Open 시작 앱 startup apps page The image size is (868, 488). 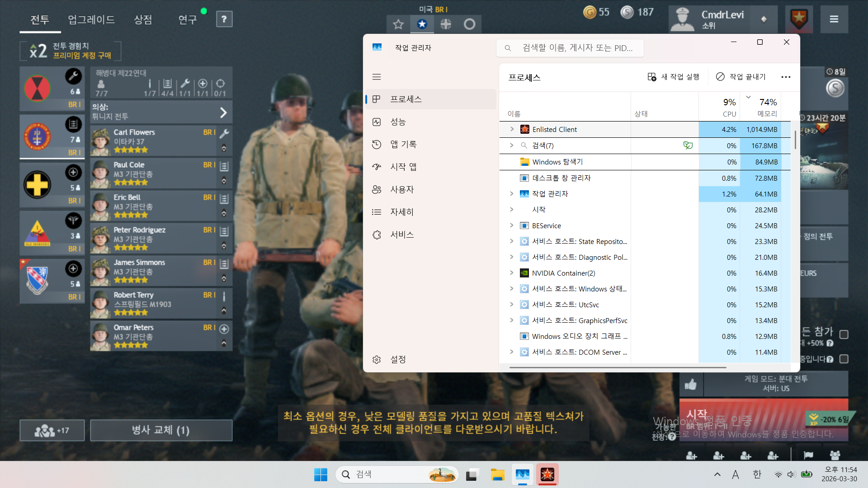tap(403, 167)
